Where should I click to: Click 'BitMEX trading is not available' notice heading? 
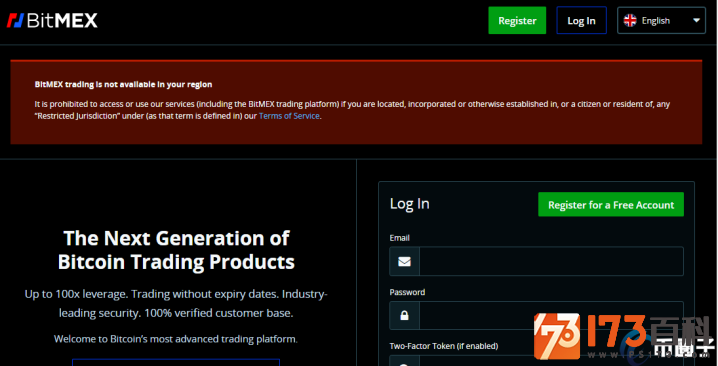click(123, 84)
